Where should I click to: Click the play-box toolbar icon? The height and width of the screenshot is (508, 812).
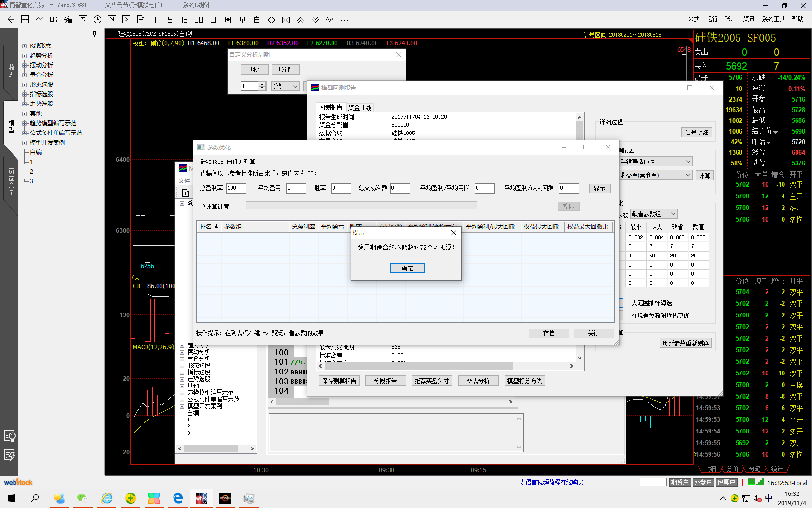click(x=126, y=20)
